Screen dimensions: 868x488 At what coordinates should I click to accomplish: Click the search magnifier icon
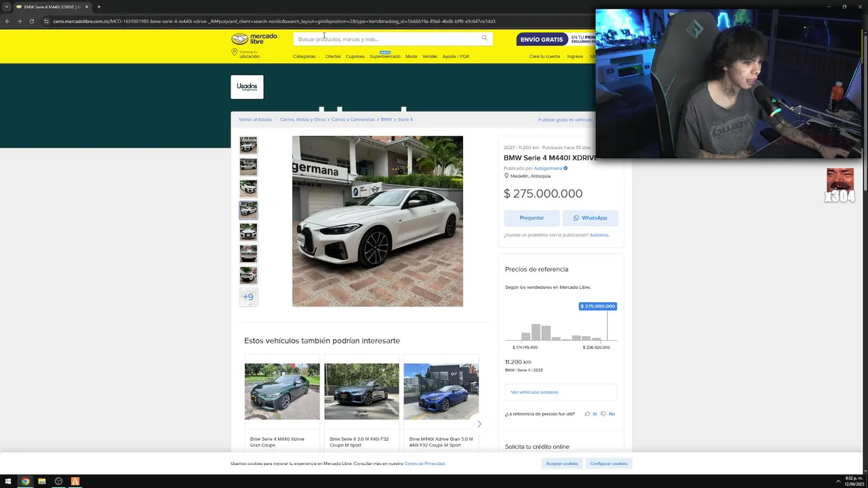484,38
